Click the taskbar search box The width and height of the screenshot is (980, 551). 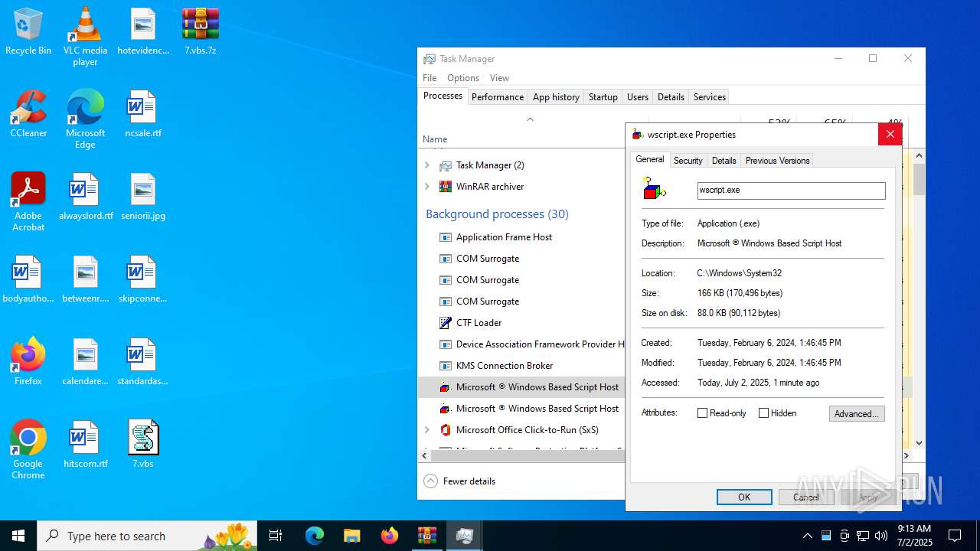(x=147, y=536)
